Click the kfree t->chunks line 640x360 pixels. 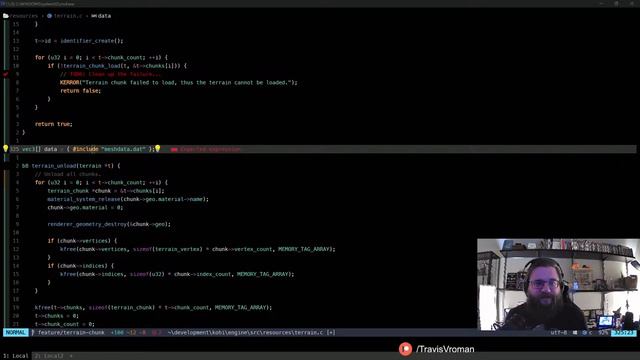click(x=153, y=307)
